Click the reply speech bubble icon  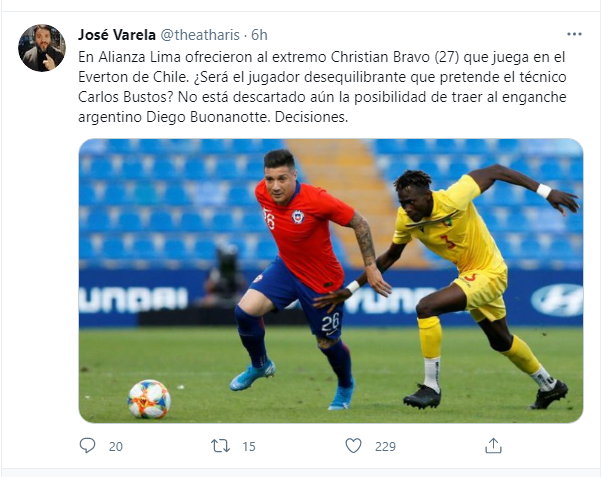pyautogui.click(x=87, y=446)
